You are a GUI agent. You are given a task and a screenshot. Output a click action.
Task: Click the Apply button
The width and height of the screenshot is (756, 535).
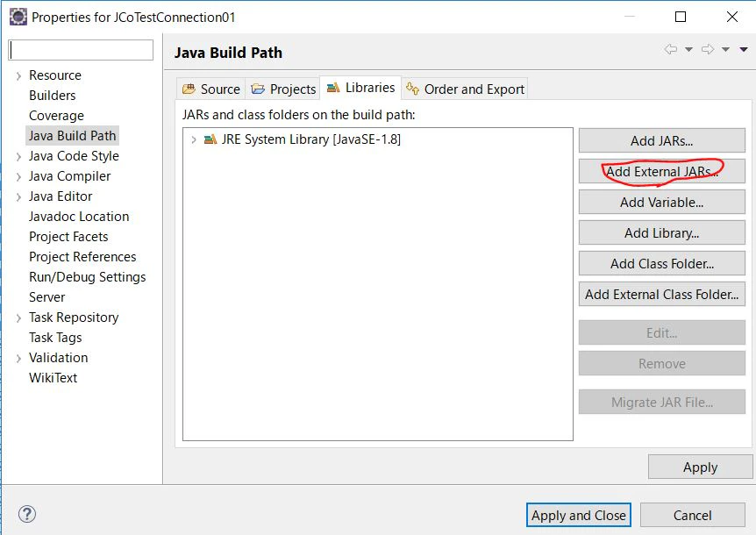point(700,467)
